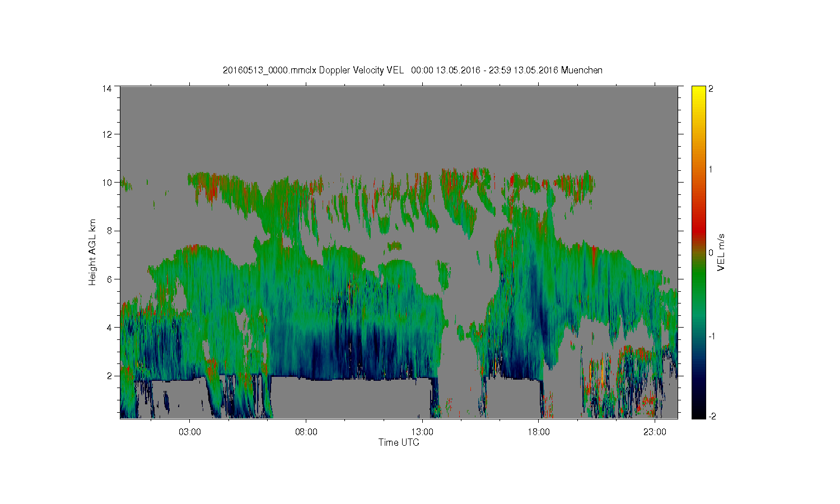Image resolution: width=840 pixels, height=504 pixels.
Task: Click the 'Height AGL km' axis title
Action: tap(92, 252)
